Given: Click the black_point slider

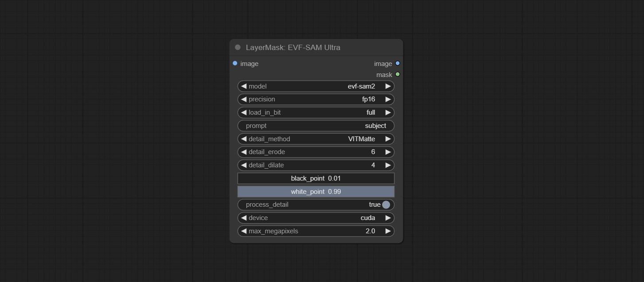Looking at the screenshot, I should [x=316, y=178].
